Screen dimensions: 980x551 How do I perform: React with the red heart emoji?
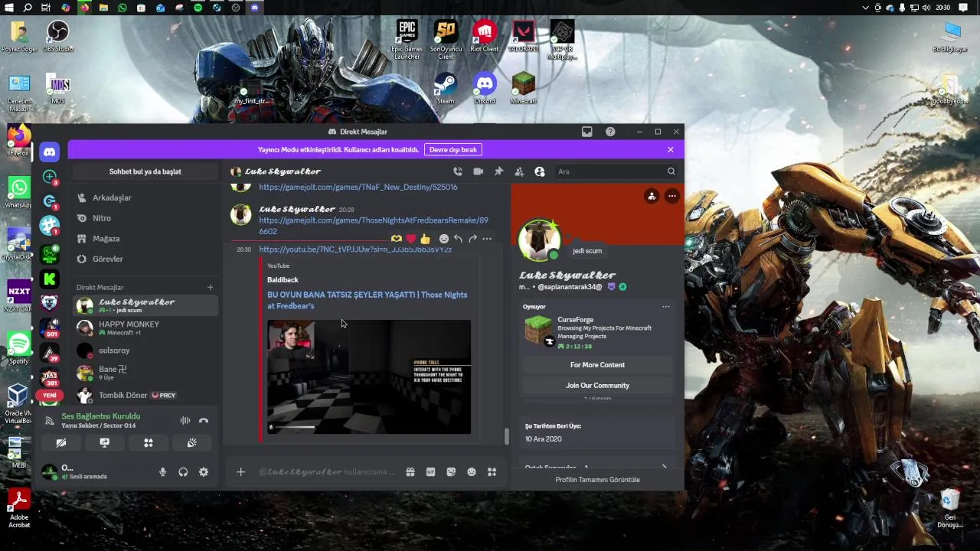coord(410,239)
